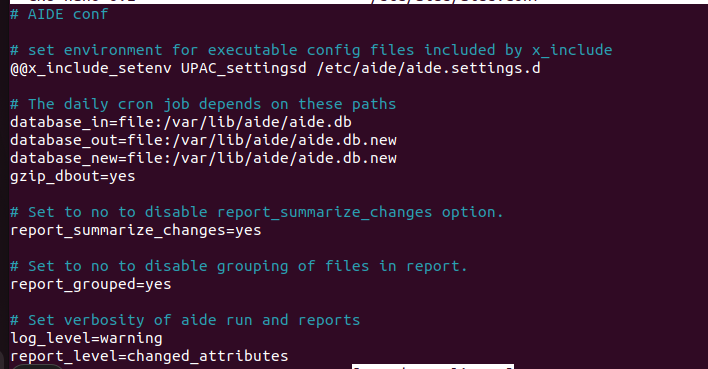Click the report_summarize_changes=yes setting

click(x=135, y=230)
